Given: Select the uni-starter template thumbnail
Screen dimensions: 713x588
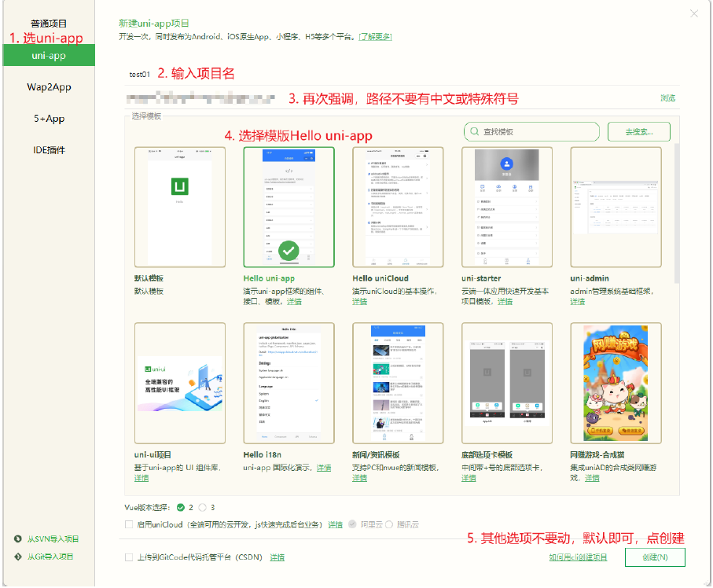Looking at the screenshot, I should click(x=507, y=207).
